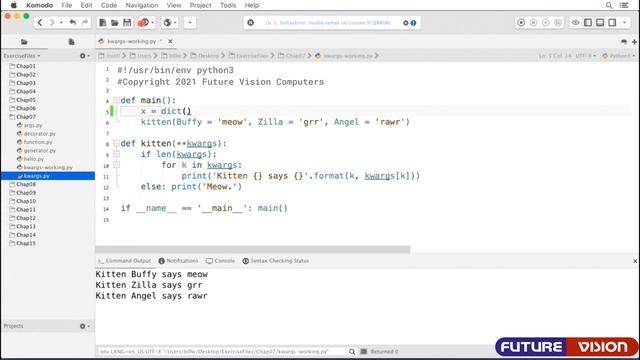Open hello.py in the file tree

[33, 159]
